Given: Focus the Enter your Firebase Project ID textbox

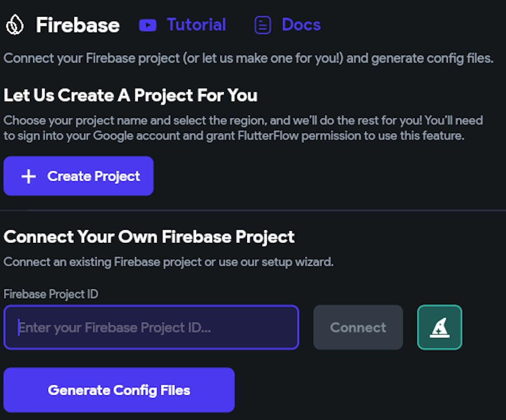Looking at the screenshot, I should click(151, 327).
